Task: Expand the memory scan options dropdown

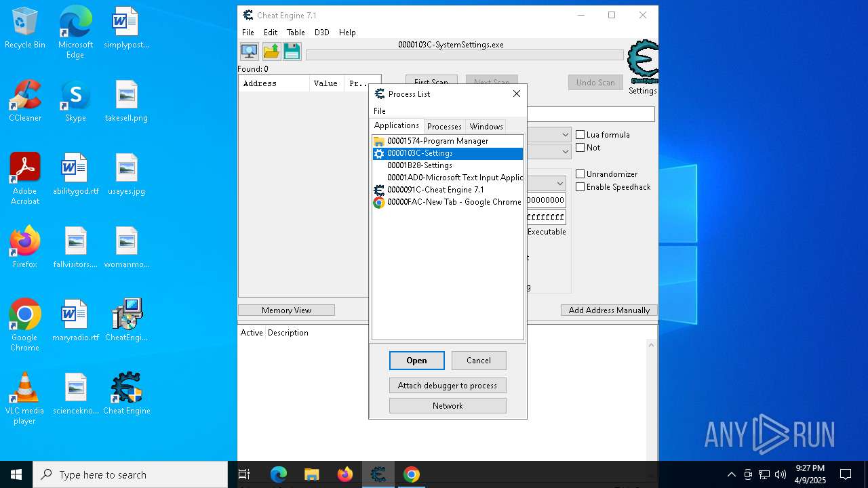Action: [x=560, y=184]
